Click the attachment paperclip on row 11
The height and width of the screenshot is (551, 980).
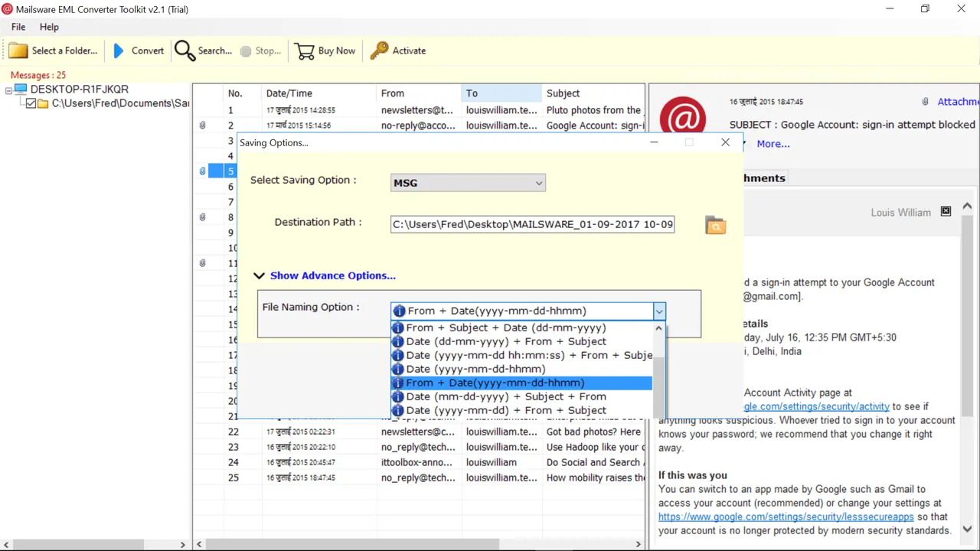point(202,263)
